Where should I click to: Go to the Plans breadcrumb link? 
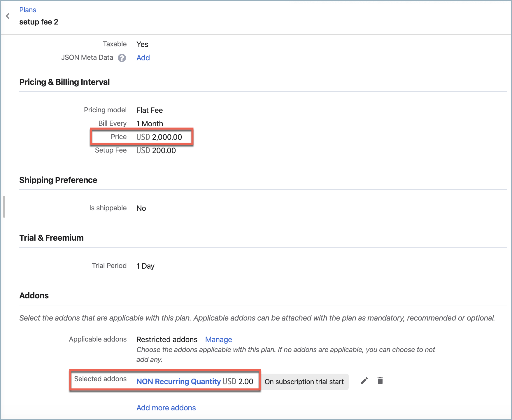coord(28,10)
